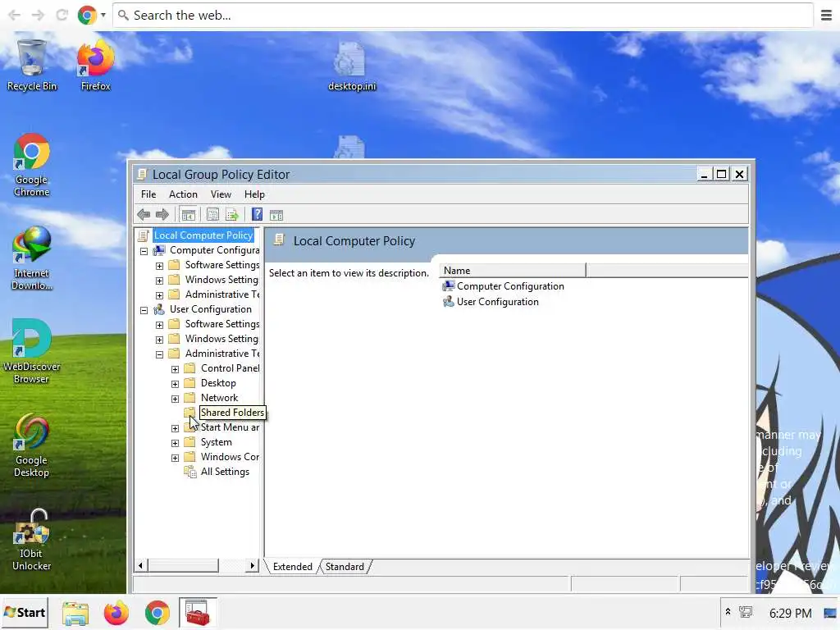Open the View menu
Viewport: 840px width, 630px height.
coord(221,194)
